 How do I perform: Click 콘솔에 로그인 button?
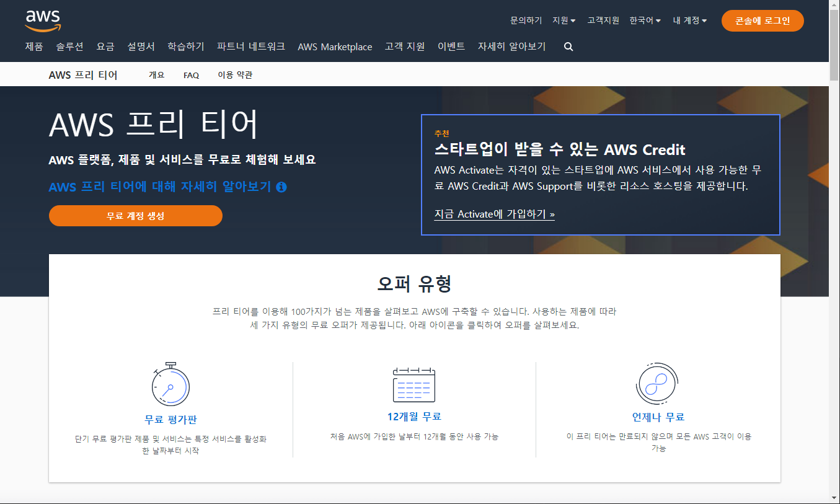[x=763, y=20]
